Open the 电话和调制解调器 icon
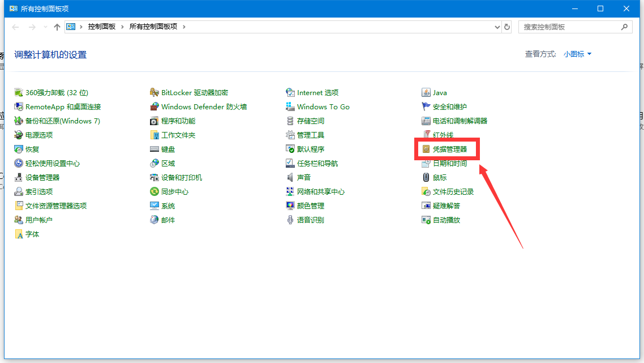The width and height of the screenshot is (644, 363). coord(426,121)
